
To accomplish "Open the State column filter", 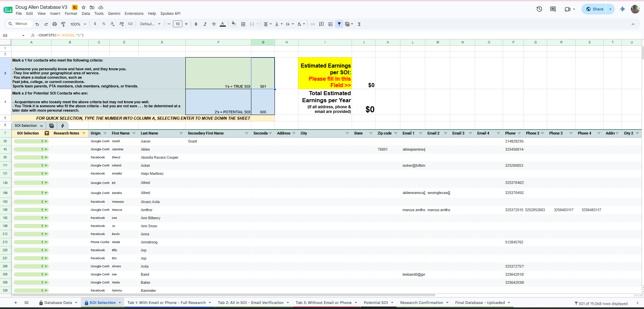I will [371, 133].
